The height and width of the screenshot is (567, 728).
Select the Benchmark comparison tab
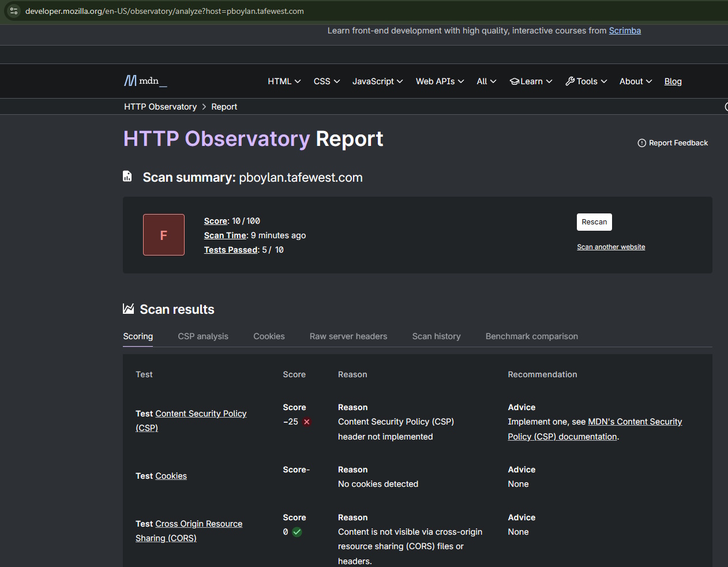point(531,336)
